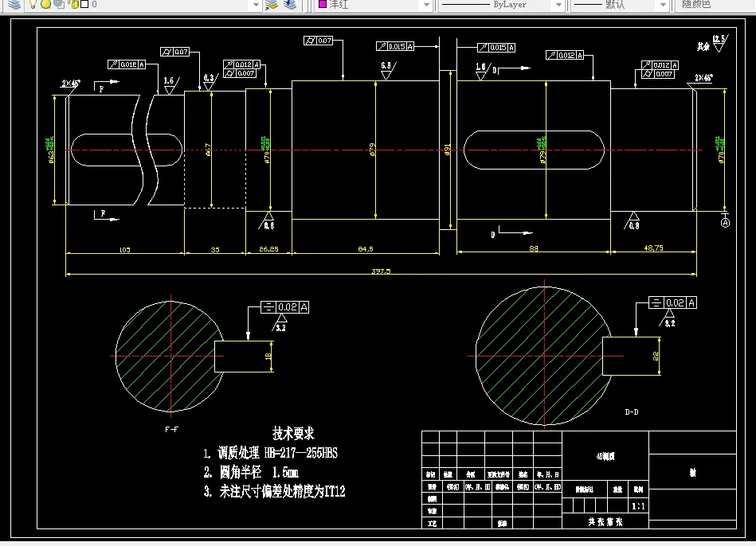
Task: Select the 35 length dimension text
Action: point(215,250)
